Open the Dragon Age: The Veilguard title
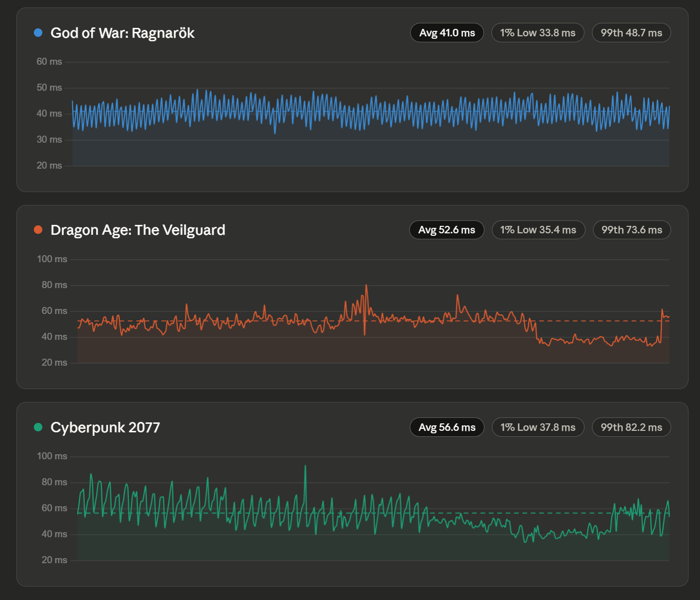Screen dimensions: 700x600 pos(138,230)
